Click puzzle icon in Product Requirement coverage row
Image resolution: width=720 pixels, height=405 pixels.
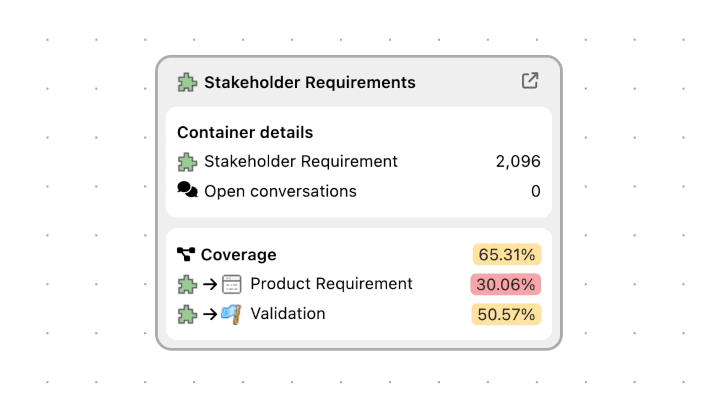(187, 284)
